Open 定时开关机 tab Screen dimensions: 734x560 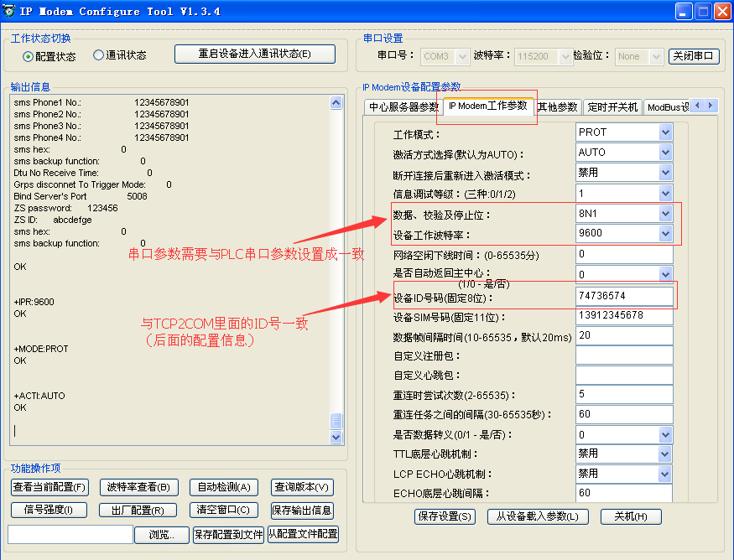pyautogui.click(x=612, y=107)
